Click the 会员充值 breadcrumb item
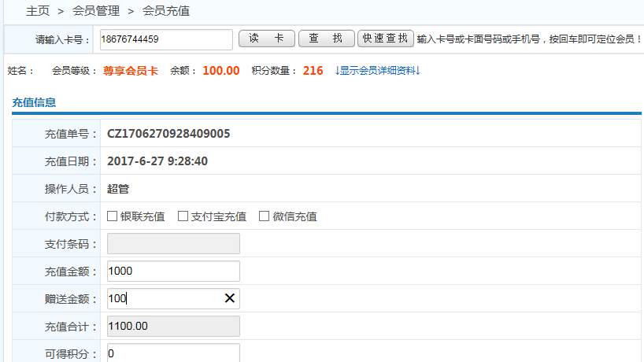This screenshot has height=362, width=644. [x=165, y=11]
